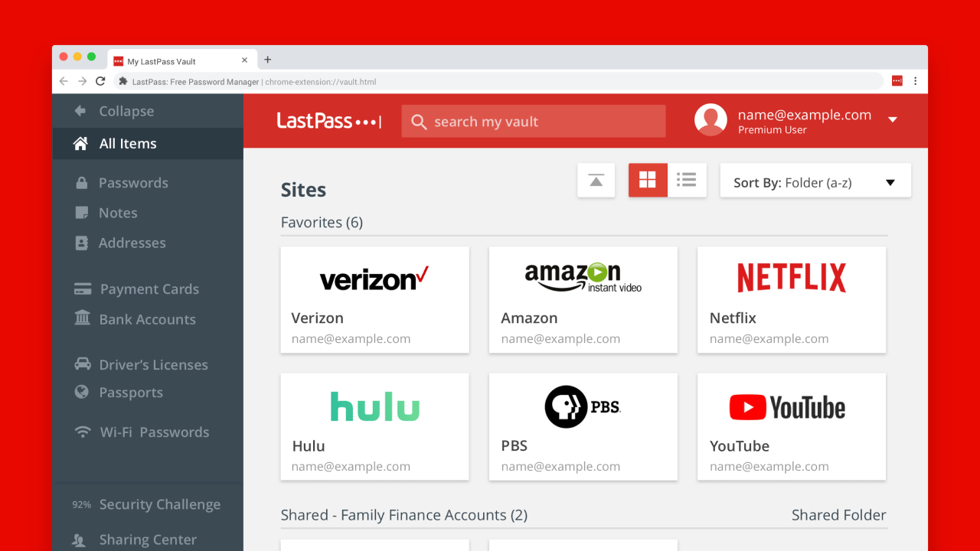Close the My LastPass Vault tab

pos(245,60)
